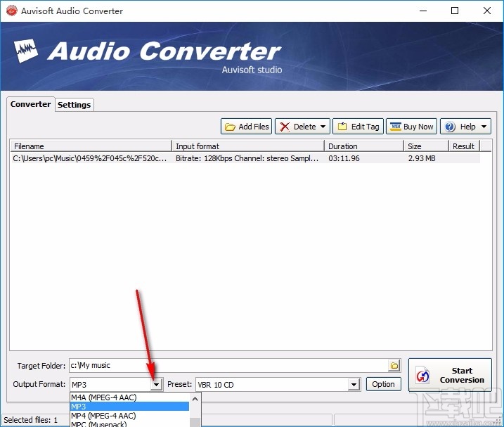Click the folder browse icon for Target Folder
This screenshot has width=504, height=427.
[394, 366]
